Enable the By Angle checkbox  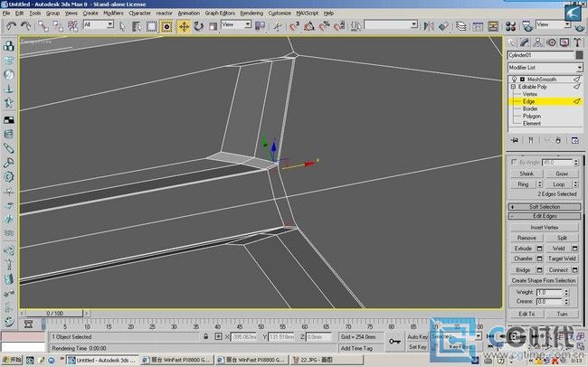[x=514, y=163]
